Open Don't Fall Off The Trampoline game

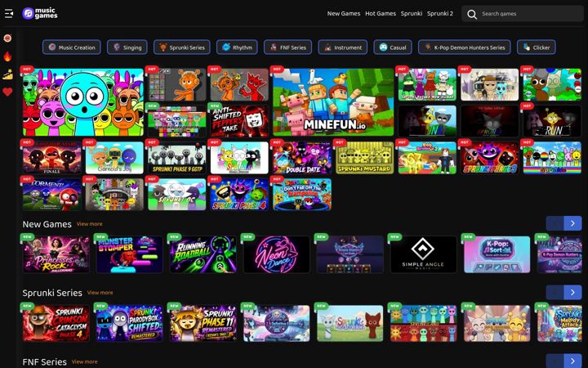(302, 194)
